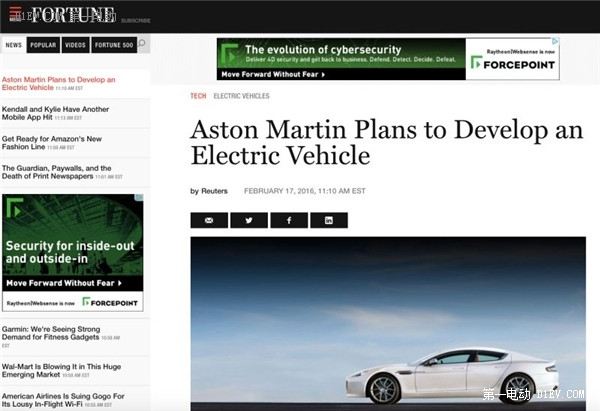Click Move Forward Without Fear in banner
Screen dimensions: 600x411
point(273,74)
